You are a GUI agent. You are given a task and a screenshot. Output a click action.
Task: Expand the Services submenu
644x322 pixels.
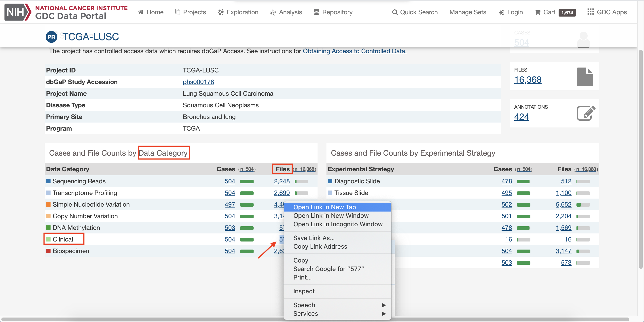point(337,314)
